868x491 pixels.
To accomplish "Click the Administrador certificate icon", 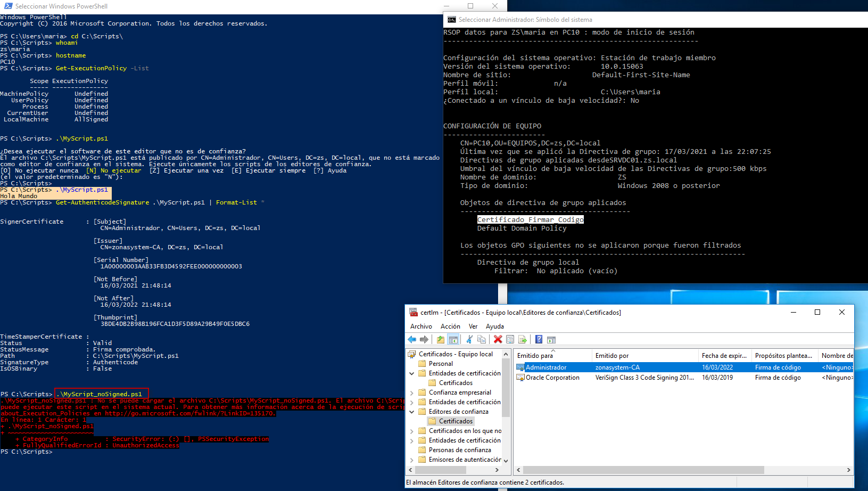I will 520,367.
